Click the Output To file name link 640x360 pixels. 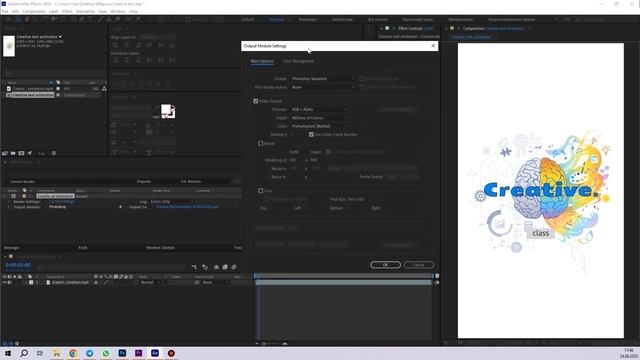[x=187, y=207]
